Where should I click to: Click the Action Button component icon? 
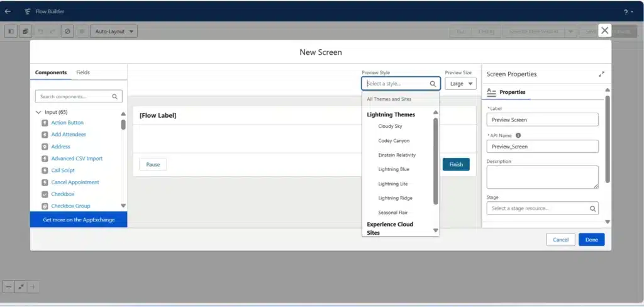45,123
